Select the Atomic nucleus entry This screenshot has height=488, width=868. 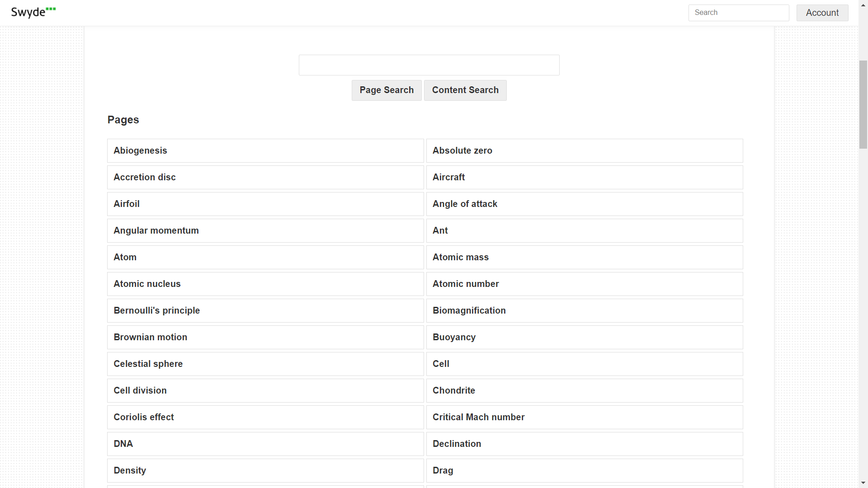pos(147,284)
